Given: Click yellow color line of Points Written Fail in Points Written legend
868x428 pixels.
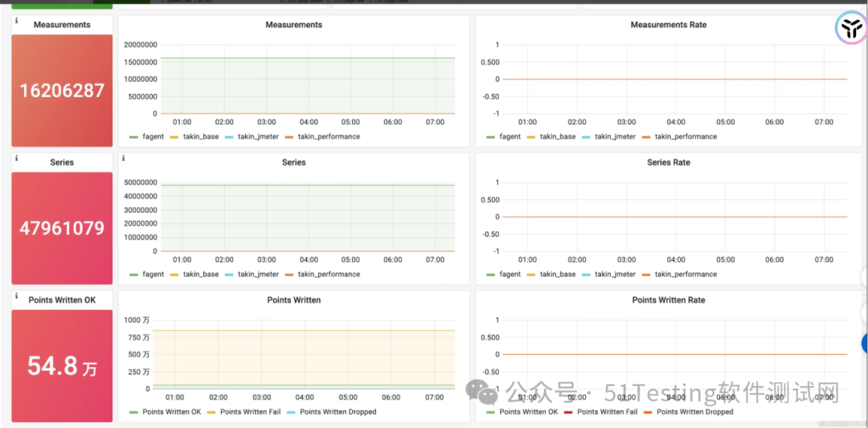Looking at the screenshot, I should (x=211, y=412).
